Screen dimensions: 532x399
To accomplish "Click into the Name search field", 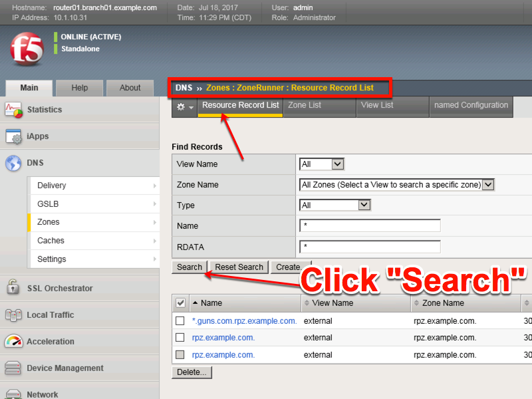I will point(370,225).
